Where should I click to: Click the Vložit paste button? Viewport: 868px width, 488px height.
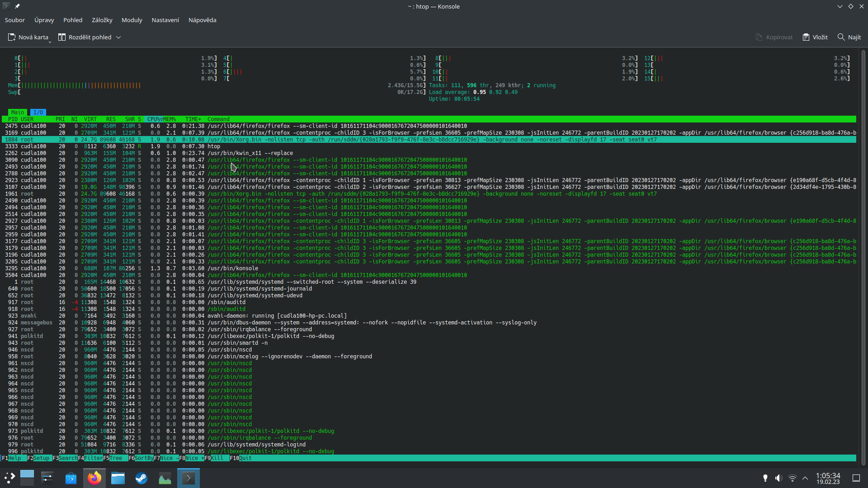[x=815, y=37]
